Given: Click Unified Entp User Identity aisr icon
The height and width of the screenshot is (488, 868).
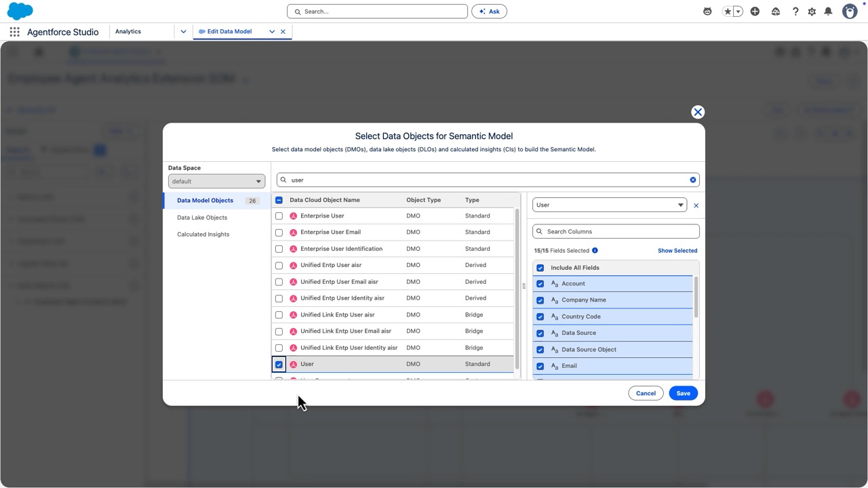Looking at the screenshot, I should [294, 298].
